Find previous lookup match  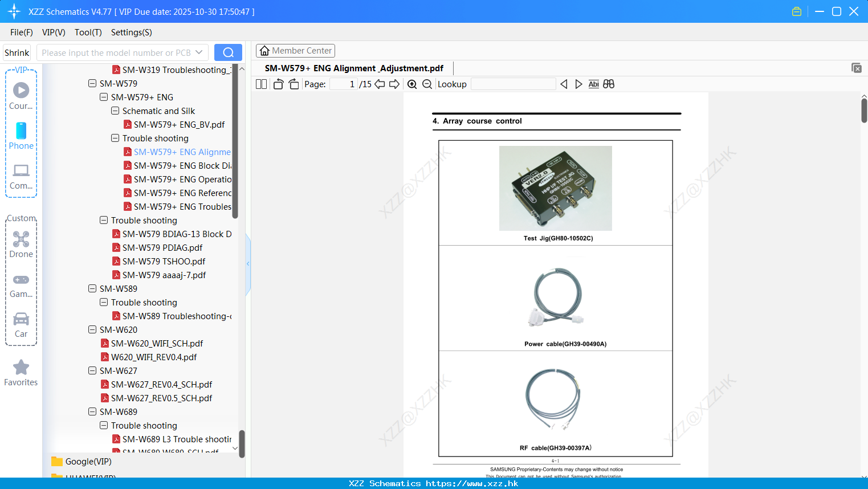[564, 84]
